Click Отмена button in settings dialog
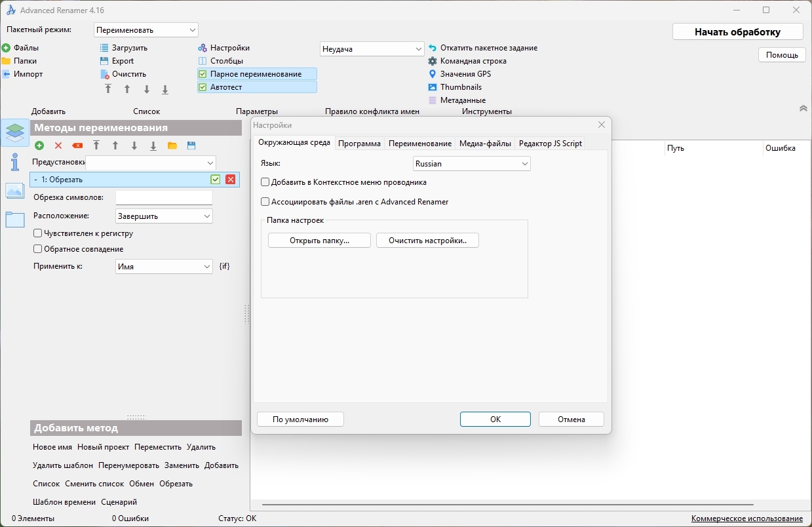The height and width of the screenshot is (527, 812). [x=571, y=420]
